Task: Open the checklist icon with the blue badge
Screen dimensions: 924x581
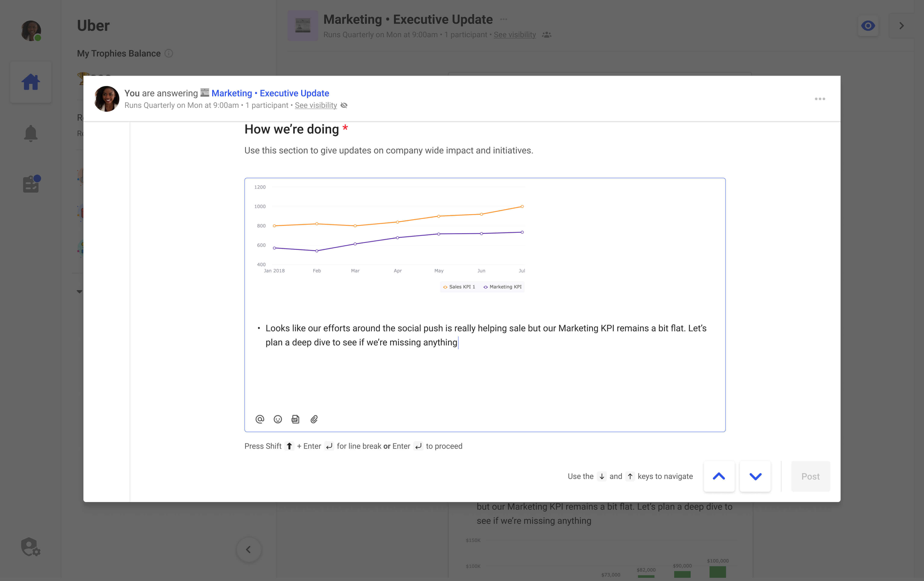Action: pos(31,184)
